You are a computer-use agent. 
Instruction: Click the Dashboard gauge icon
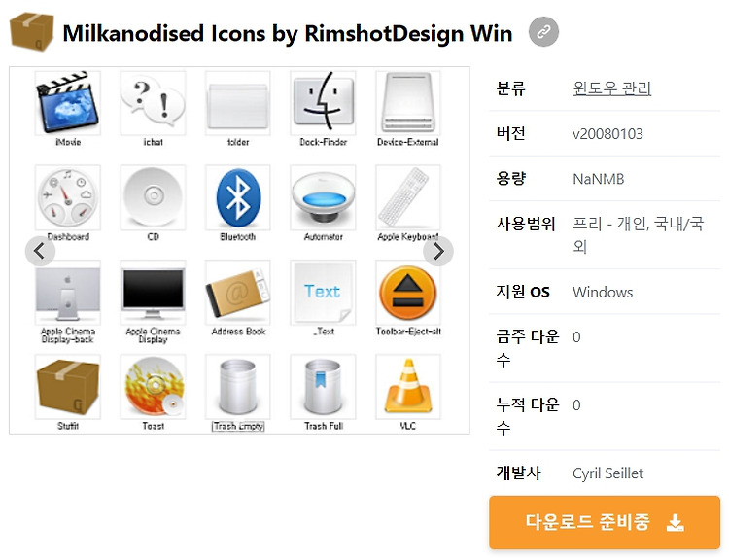point(68,197)
